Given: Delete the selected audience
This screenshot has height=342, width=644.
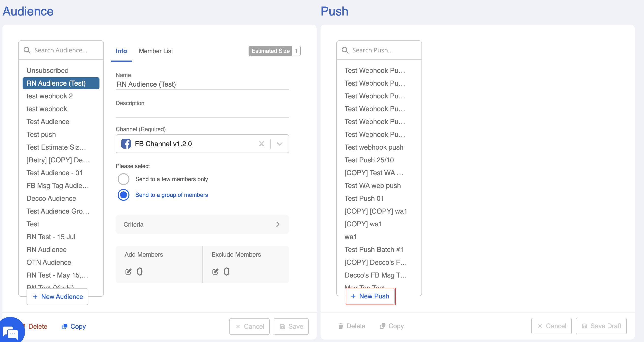Looking at the screenshot, I should [38, 326].
